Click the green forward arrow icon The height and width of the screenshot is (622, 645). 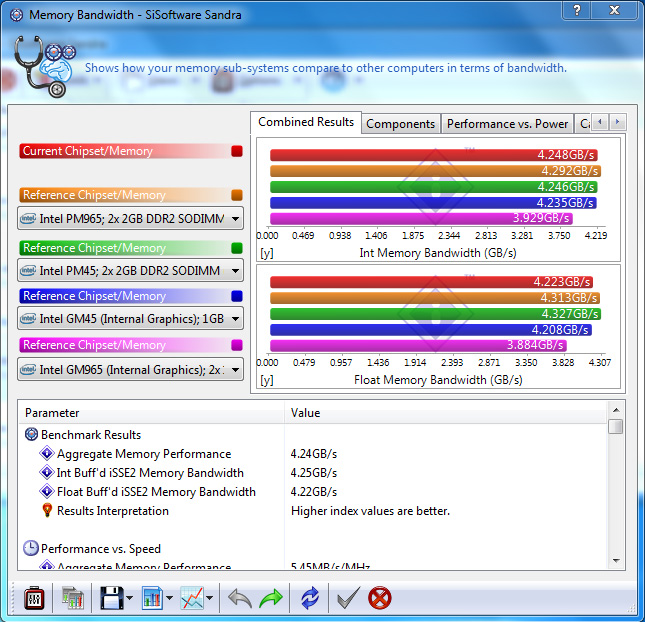pos(271,599)
